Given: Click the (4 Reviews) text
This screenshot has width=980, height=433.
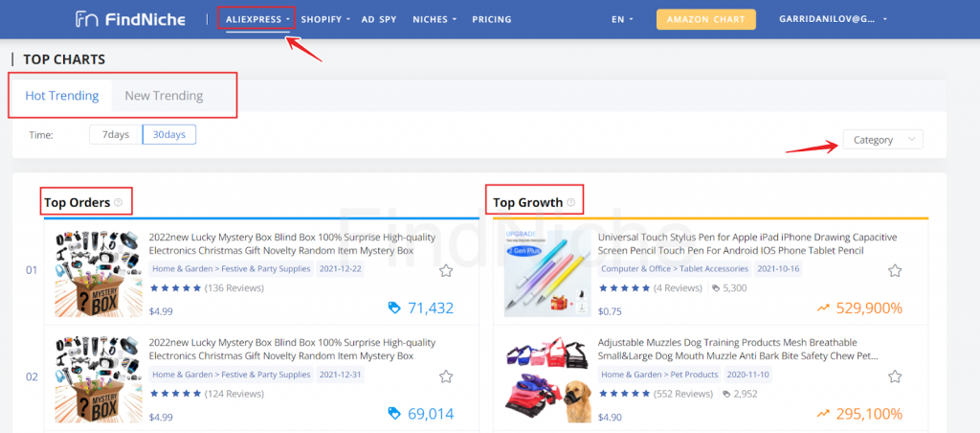Looking at the screenshot, I should coord(679,288).
